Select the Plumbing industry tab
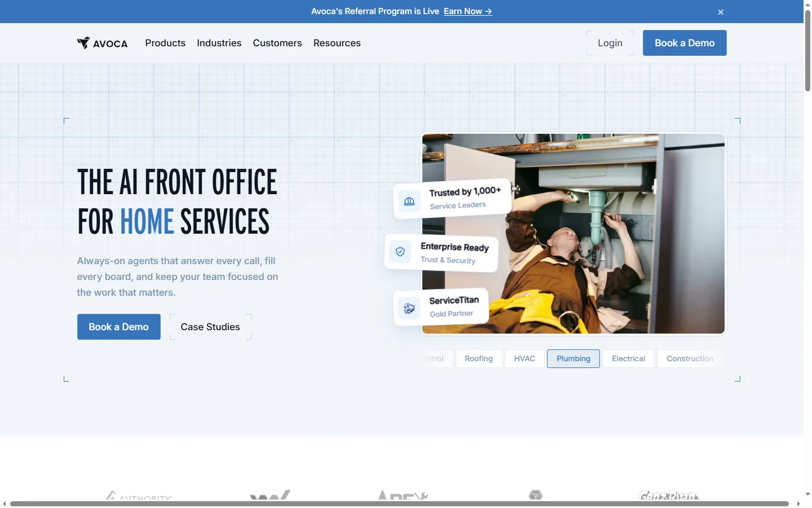The image size is (812, 508). (x=573, y=358)
